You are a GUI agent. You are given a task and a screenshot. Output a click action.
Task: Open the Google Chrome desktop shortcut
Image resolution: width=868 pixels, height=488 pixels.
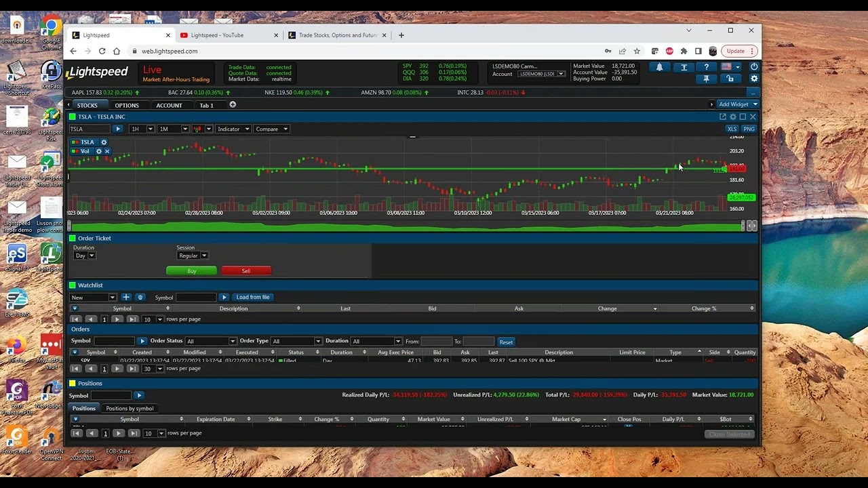pos(50,34)
